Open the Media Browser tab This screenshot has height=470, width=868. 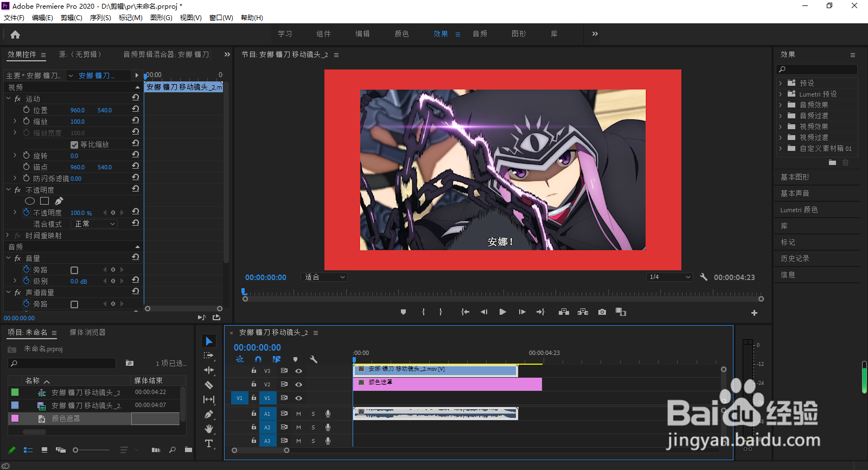(87, 332)
